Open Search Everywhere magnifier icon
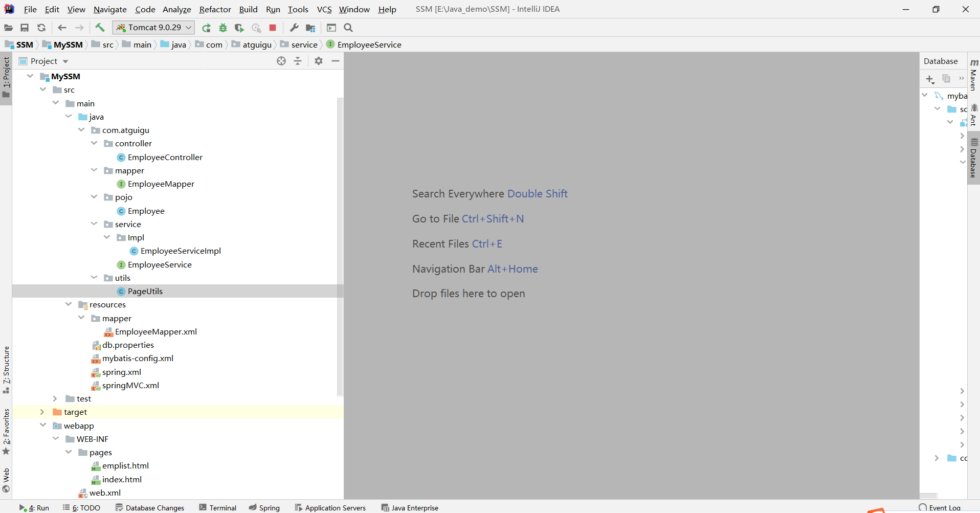This screenshot has width=980, height=513. click(348, 28)
